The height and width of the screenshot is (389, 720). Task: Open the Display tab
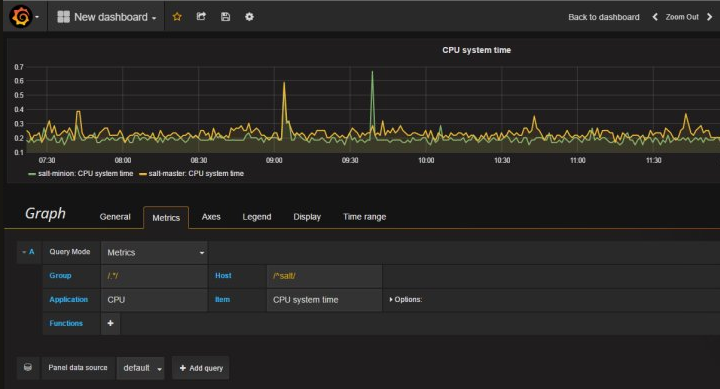307,217
